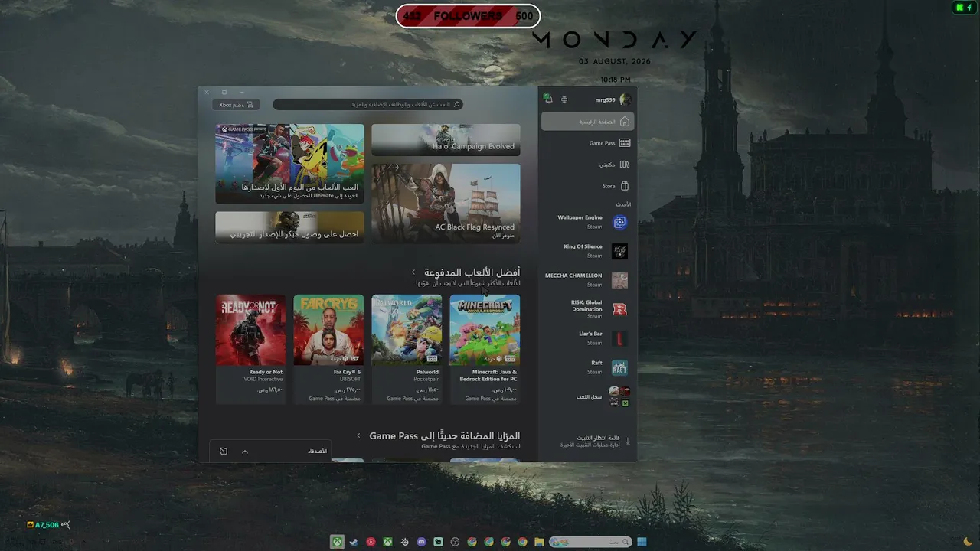This screenshot has height=551, width=980.
Task: Open OBS Studio from the taskbar
Action: click(455, 542)
